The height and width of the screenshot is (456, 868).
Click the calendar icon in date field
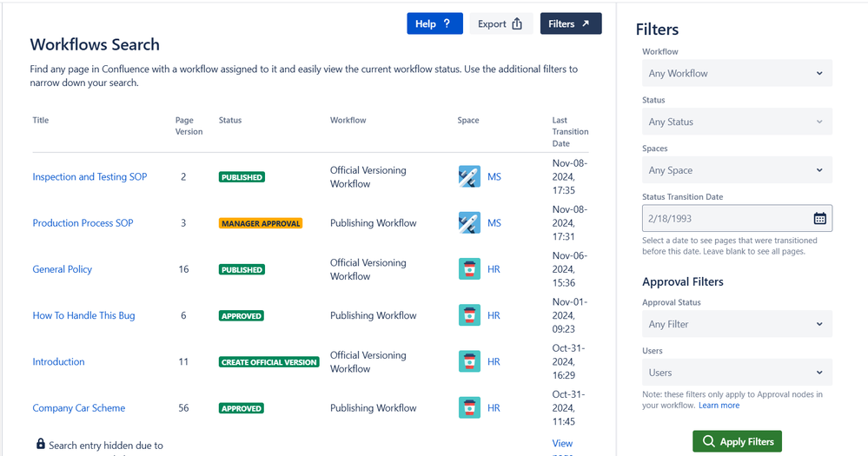819,219
